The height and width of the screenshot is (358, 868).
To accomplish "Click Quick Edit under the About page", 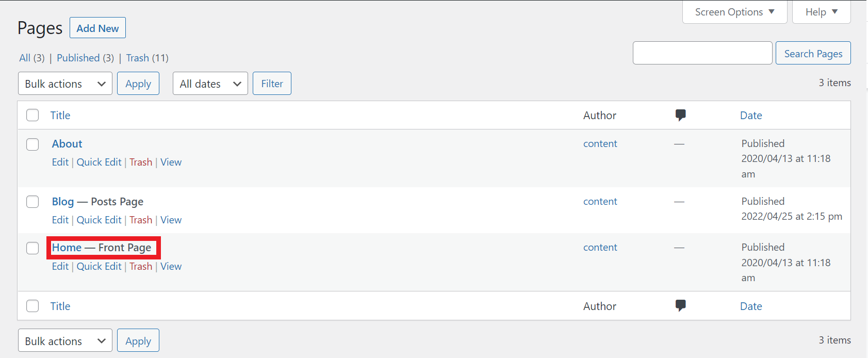I will (x=99, y=162).
